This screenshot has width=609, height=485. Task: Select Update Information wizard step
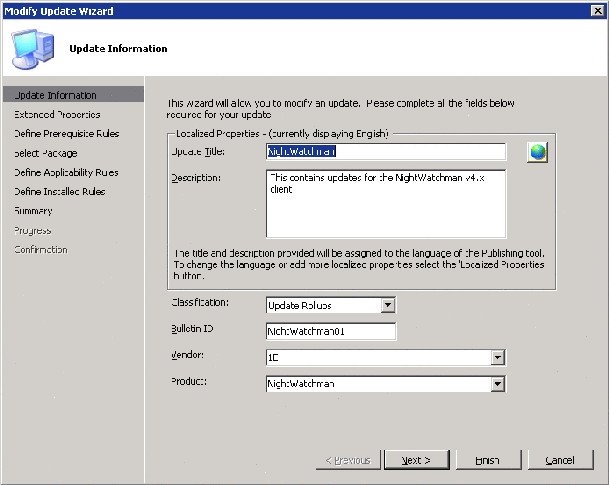(73, 95)
